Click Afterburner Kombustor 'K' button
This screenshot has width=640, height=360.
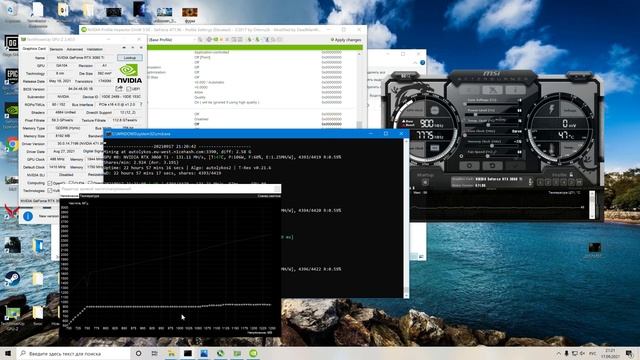pyautogui.click(x=469, y=90)
